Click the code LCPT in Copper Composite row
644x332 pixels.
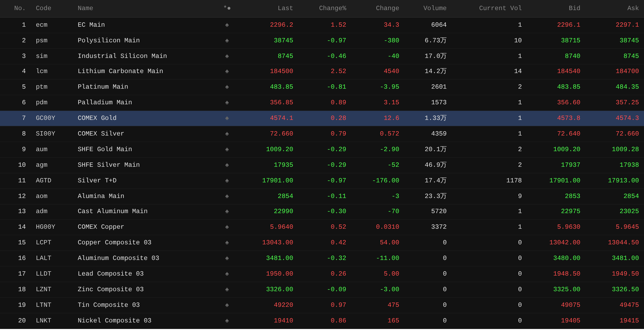(44, 243)
